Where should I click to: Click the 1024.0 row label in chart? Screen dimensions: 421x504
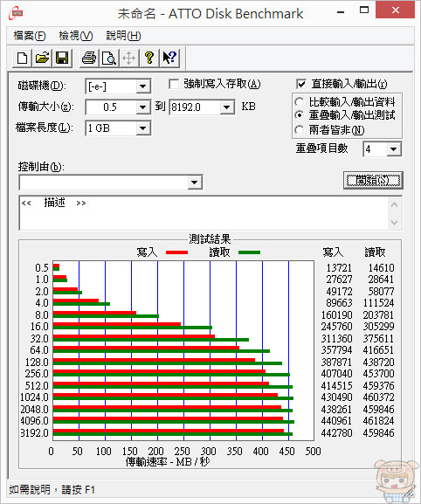34,397
